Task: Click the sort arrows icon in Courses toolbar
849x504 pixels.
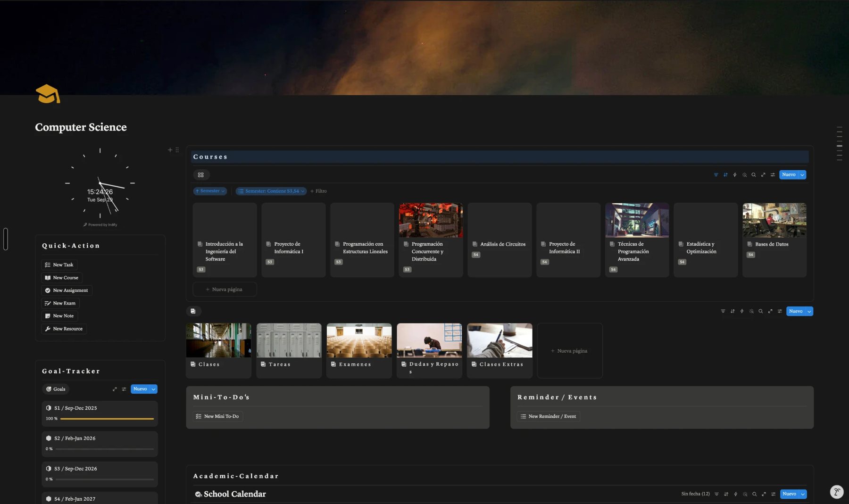Action: click(725, 175)
